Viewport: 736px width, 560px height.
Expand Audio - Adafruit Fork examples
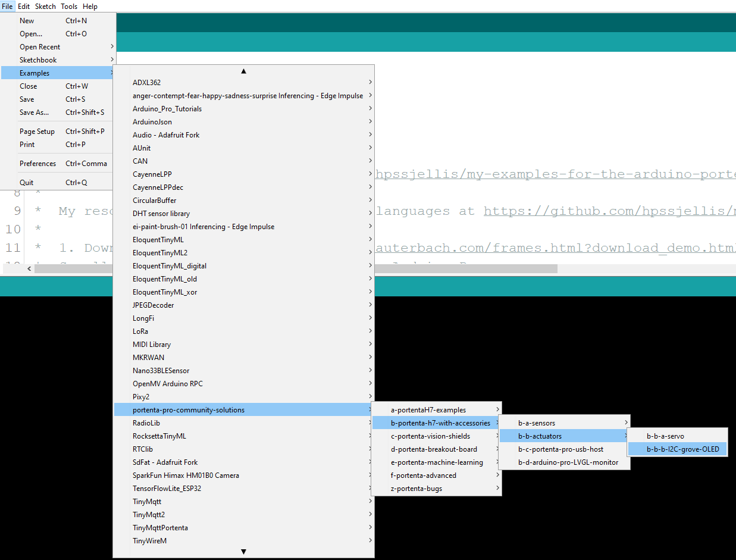coord(244,135)
